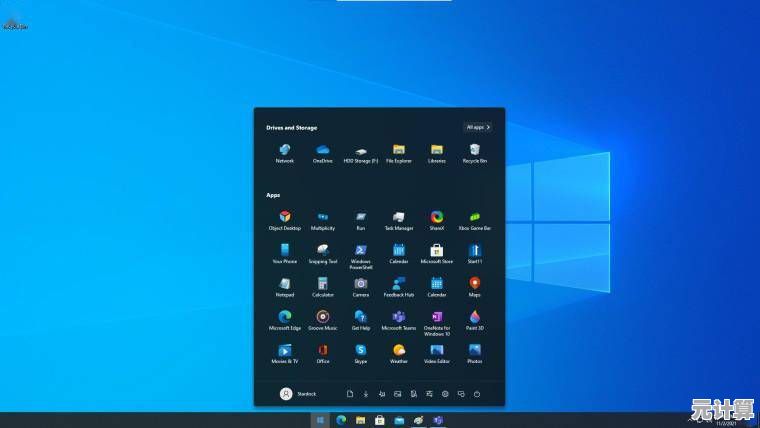Launch Maps
Viewport: 760px width, 428px height.
475,287
